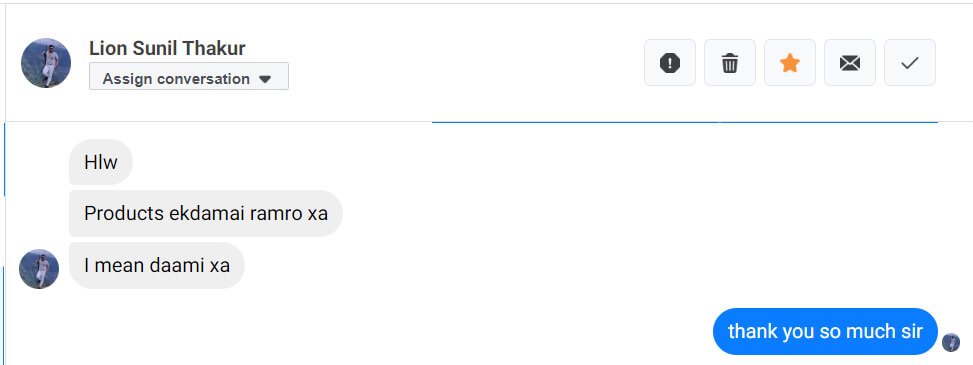Mark the conversation as spam
973x365 pixels.
[x=670, y=63]
